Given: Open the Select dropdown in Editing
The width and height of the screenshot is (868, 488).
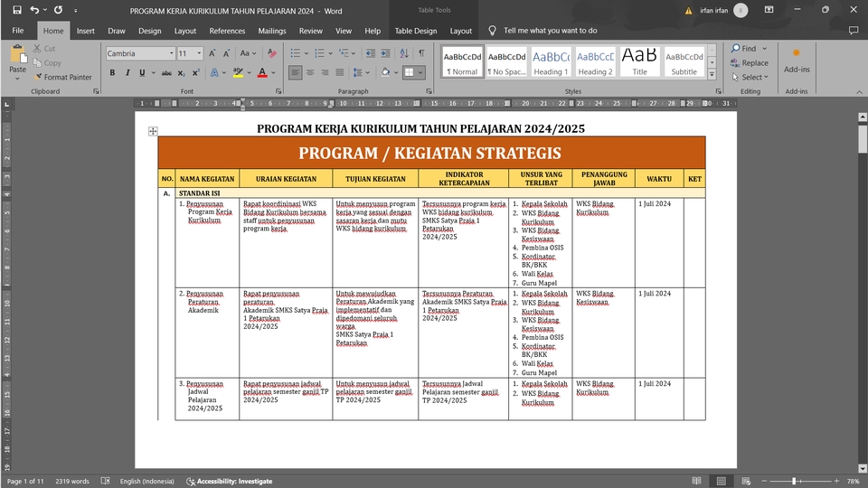Looking at the screenshot, I should (750, 78).
